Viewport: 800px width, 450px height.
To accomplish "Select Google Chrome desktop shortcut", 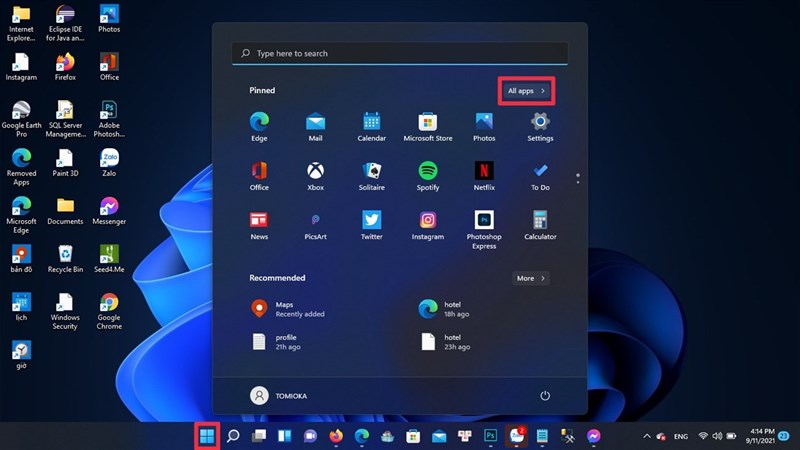I will [x=109, y=312].
